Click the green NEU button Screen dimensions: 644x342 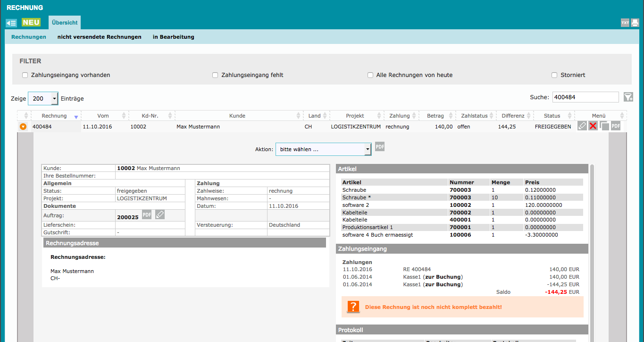click(x=31, y=23)
